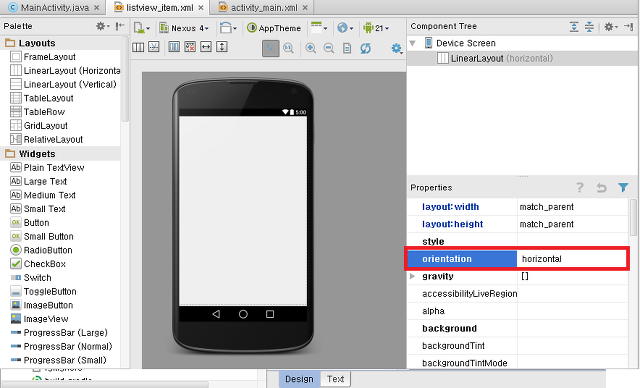Close the MainActivity.java tab

tap(96, 7)
